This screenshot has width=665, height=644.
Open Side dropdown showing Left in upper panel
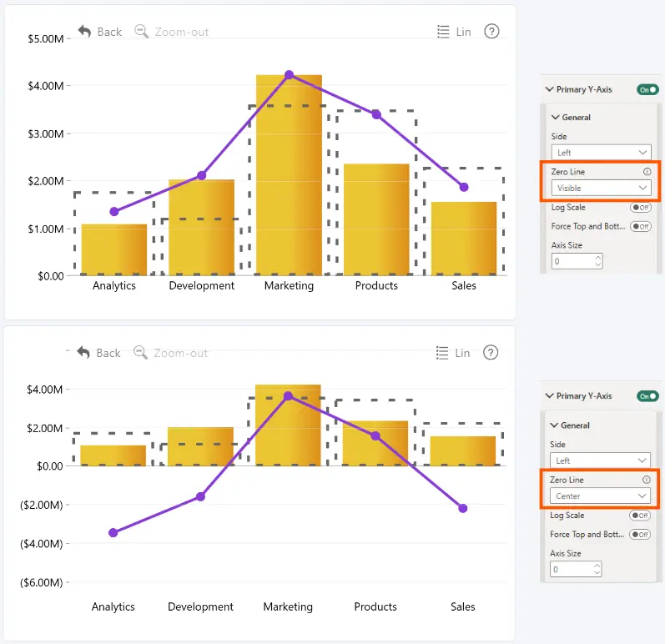point(601,152)
